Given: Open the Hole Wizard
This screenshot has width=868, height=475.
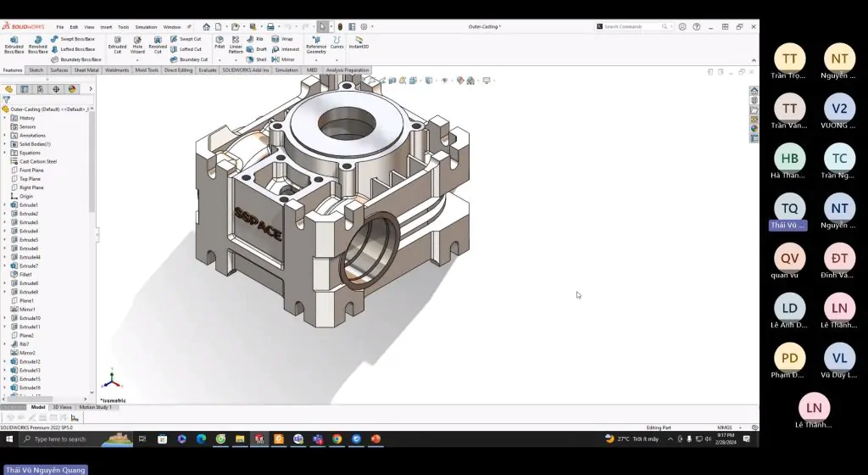Looking at the screenshot, I should point(137,45).
